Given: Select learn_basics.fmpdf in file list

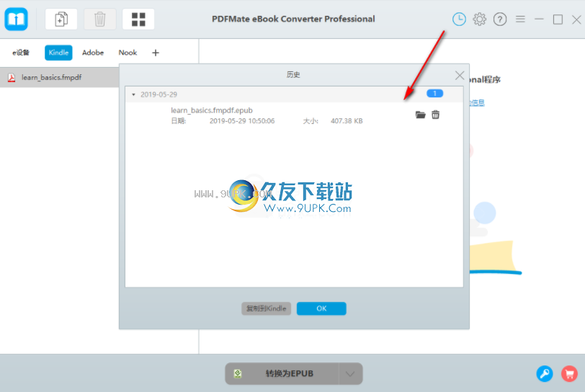Looking at the screenshot, I should [x=60, y=78].
